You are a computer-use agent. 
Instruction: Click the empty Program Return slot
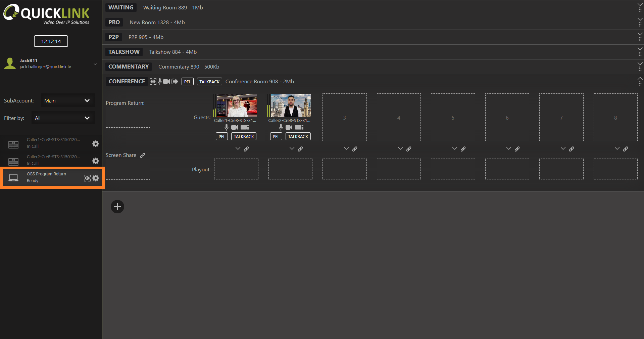[128, 117]
